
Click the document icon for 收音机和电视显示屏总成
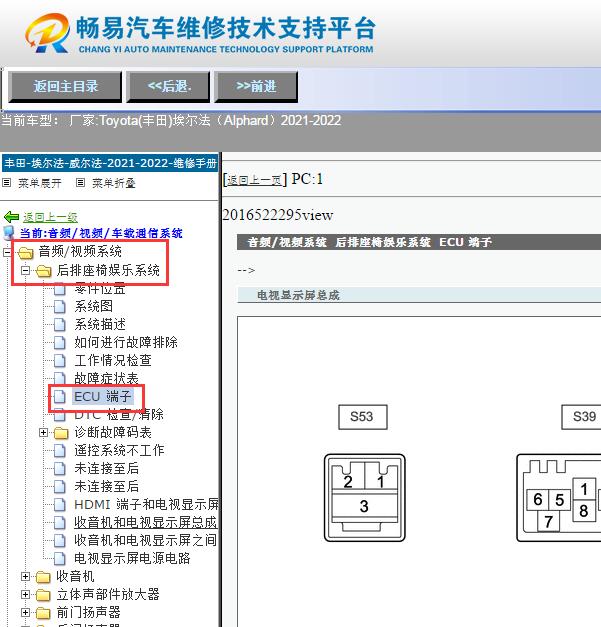[60, 523]
